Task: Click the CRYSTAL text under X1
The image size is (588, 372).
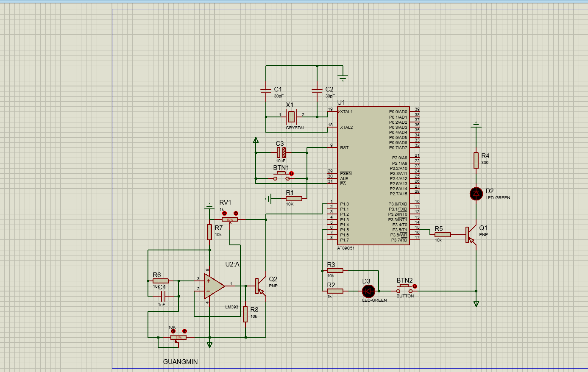Action: point(295,128)
